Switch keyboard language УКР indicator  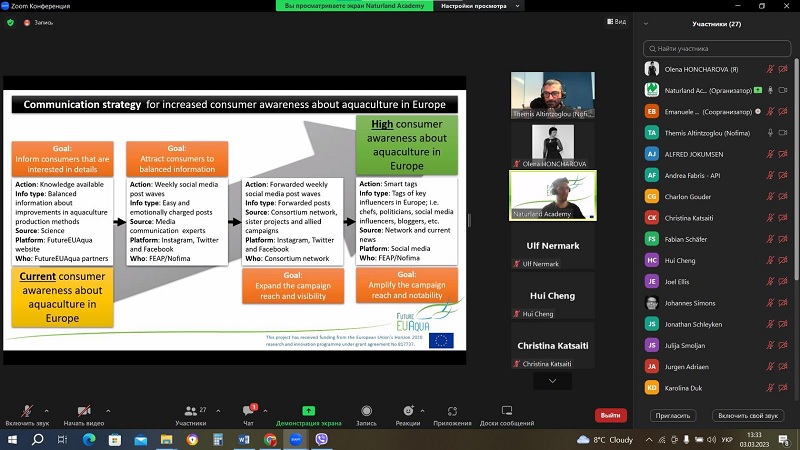coord(727,439)
